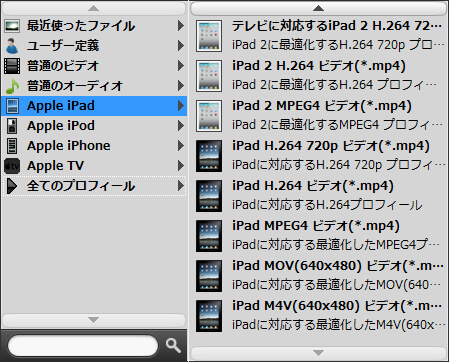
Task: Expand the Apple TV submenu arrow
Action: pyautogui.click(x=181, y=166)
